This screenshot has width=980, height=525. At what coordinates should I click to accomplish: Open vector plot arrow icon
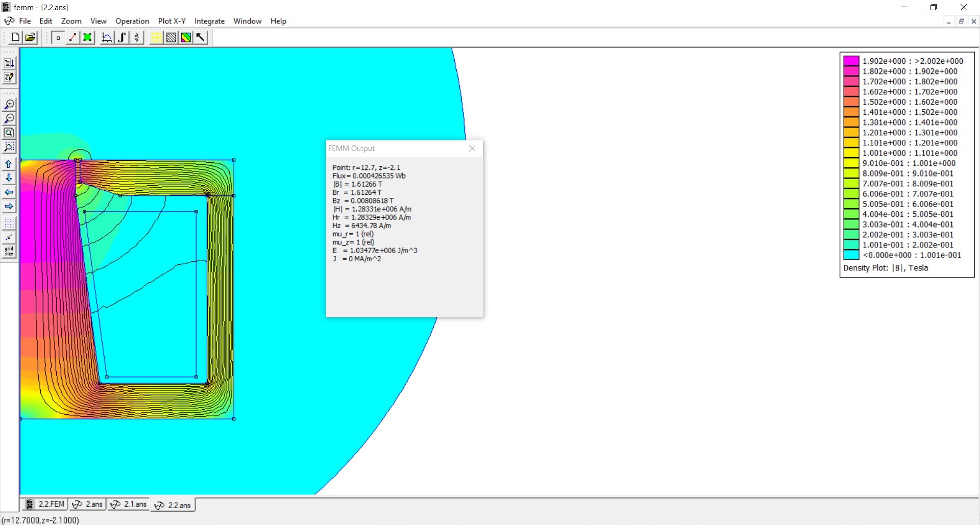201,37
